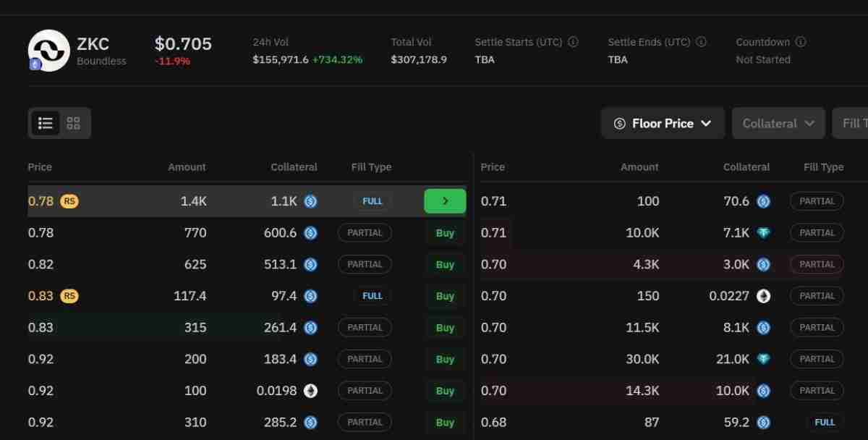Select the list view layout icon
This screenshot has height=440, width=868.
pos(45,123)
